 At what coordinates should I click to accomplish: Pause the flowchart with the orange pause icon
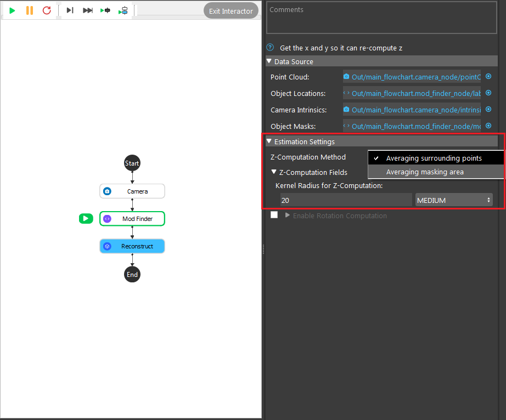(30, 10)
